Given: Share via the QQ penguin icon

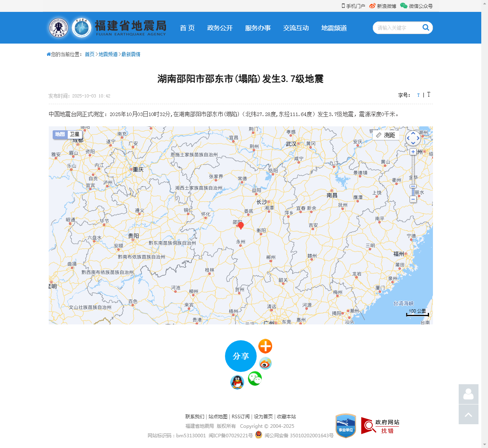Looking at the screenshot, I should click(x=237, y=382).
